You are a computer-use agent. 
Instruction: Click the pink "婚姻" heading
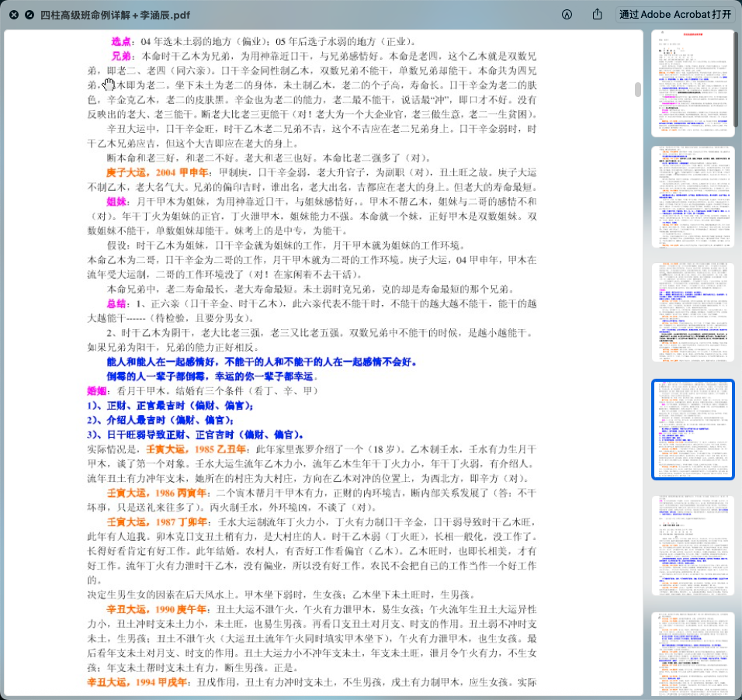[x=97, y=391]
